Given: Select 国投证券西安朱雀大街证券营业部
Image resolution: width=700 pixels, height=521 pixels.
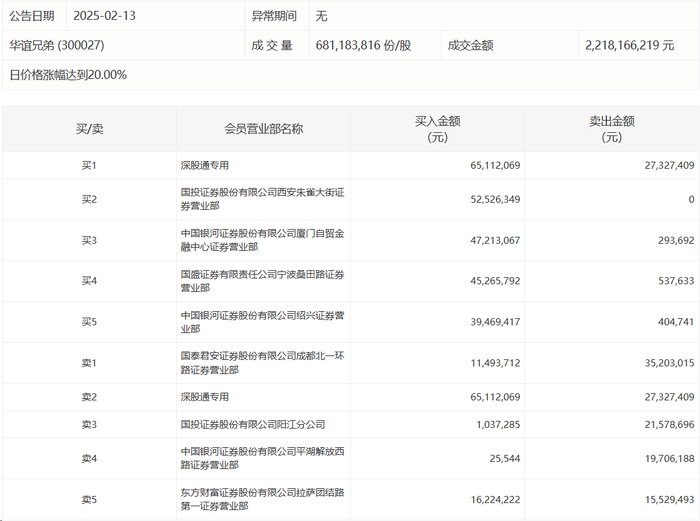Looking at the screenshot, I should [262, 199].
